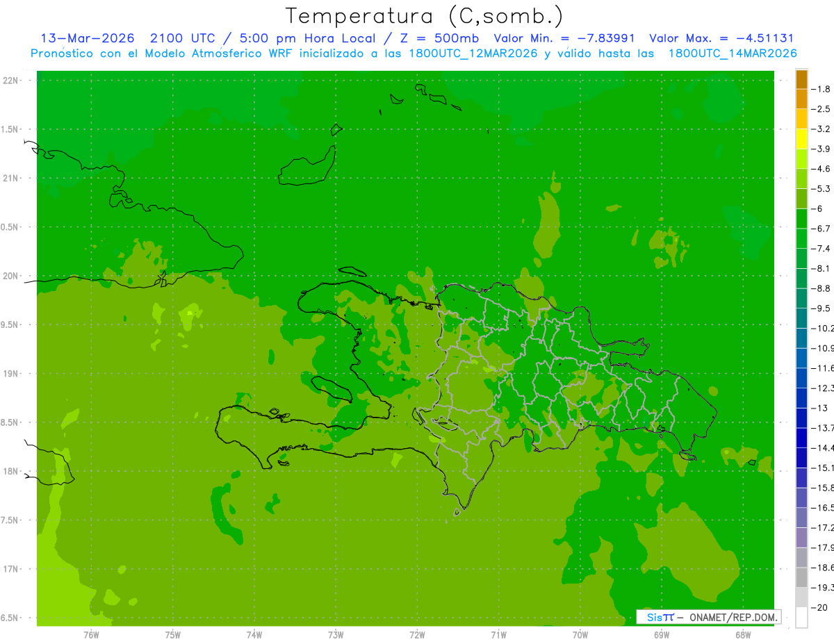Pick the yellow swatch between -3.2 and -3.9
Screen dimensions: 834x644
[801, 139]
